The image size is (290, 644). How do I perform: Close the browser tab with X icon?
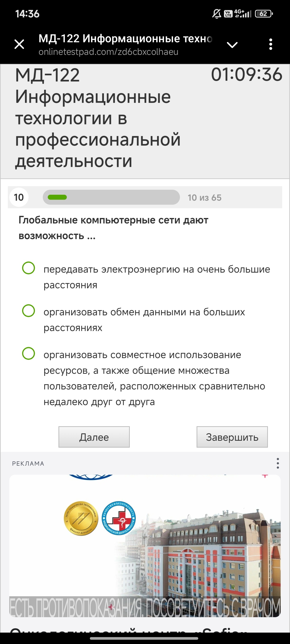pyautogui.click(x=19, y=44)
